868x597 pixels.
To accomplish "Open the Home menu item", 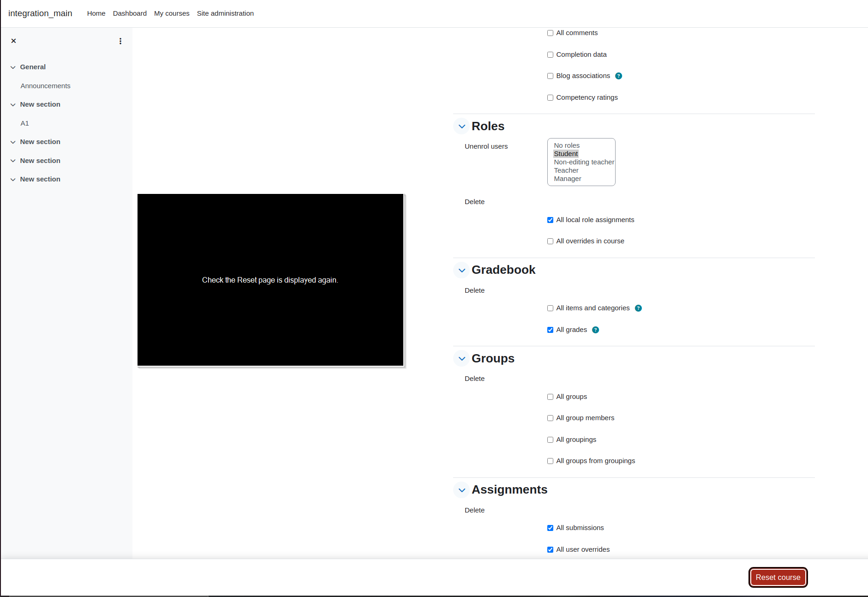I will [96, 13].
